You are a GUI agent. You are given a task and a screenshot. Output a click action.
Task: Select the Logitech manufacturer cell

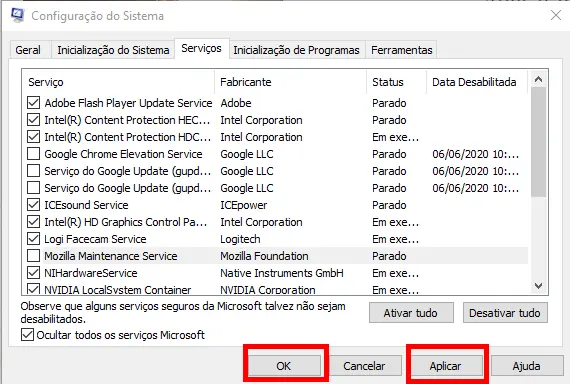coord(240,239)
